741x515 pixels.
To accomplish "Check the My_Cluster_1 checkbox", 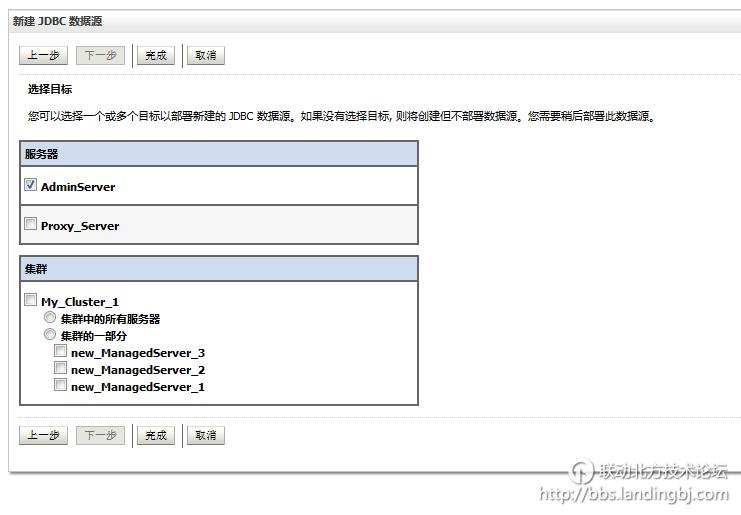I will (30, 300).
